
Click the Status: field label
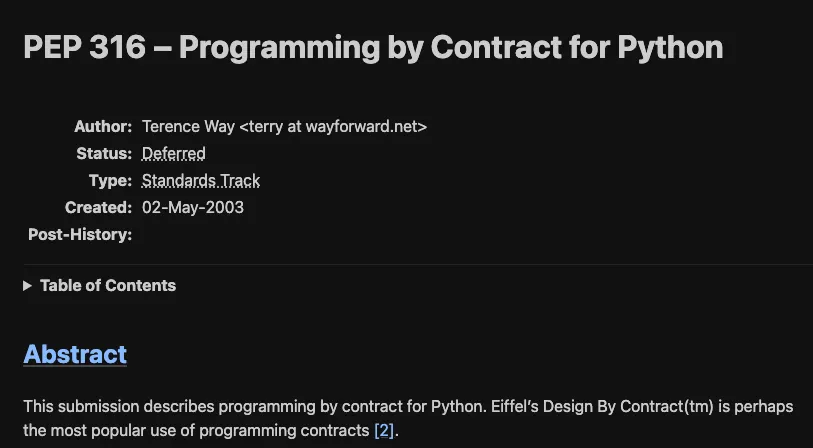[104, 153]
